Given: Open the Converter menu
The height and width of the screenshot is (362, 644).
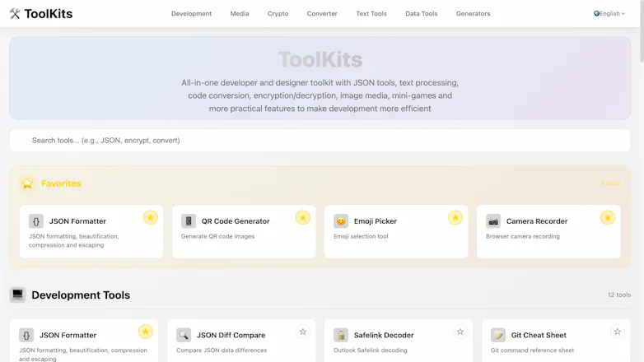Looking at the screenshot, I should (322, 13).
